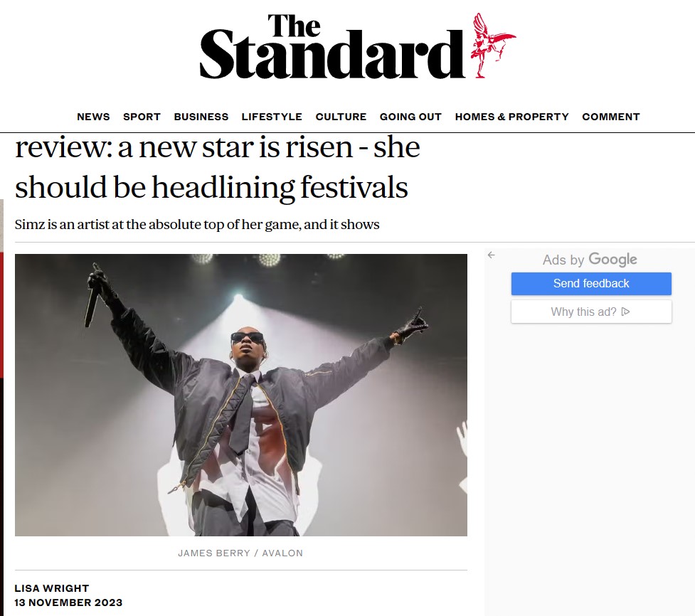Click the Ads by Google label

[x=590, y=259]
